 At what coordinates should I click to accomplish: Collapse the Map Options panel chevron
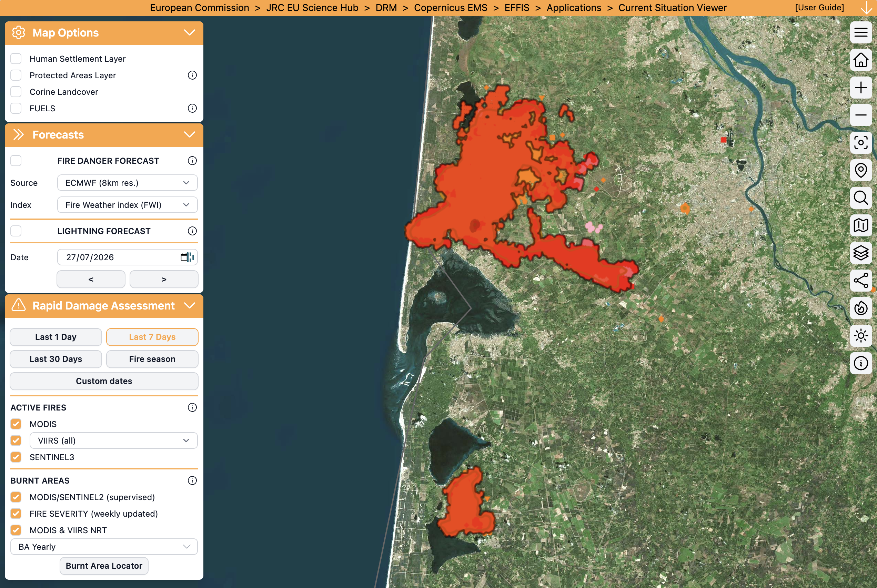[189, 33]
